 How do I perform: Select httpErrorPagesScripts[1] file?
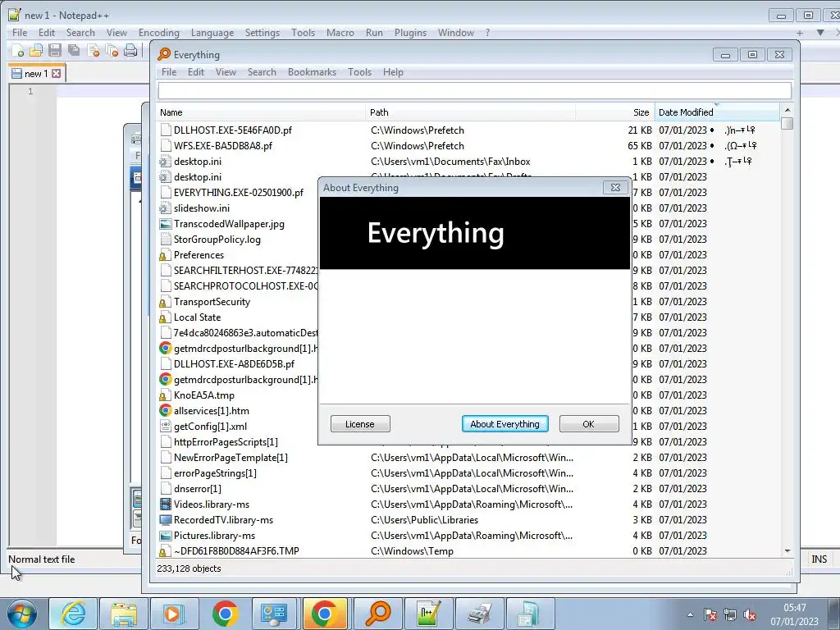226,442
